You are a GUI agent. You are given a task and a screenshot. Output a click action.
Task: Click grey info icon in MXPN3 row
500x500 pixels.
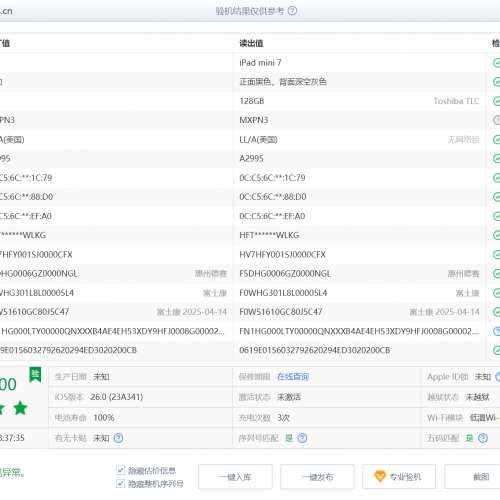coord(496,120)
